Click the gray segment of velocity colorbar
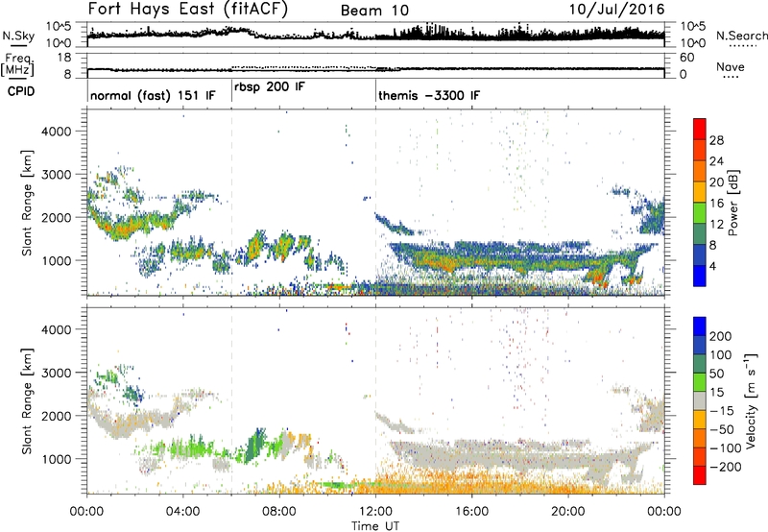 [700, 400]
